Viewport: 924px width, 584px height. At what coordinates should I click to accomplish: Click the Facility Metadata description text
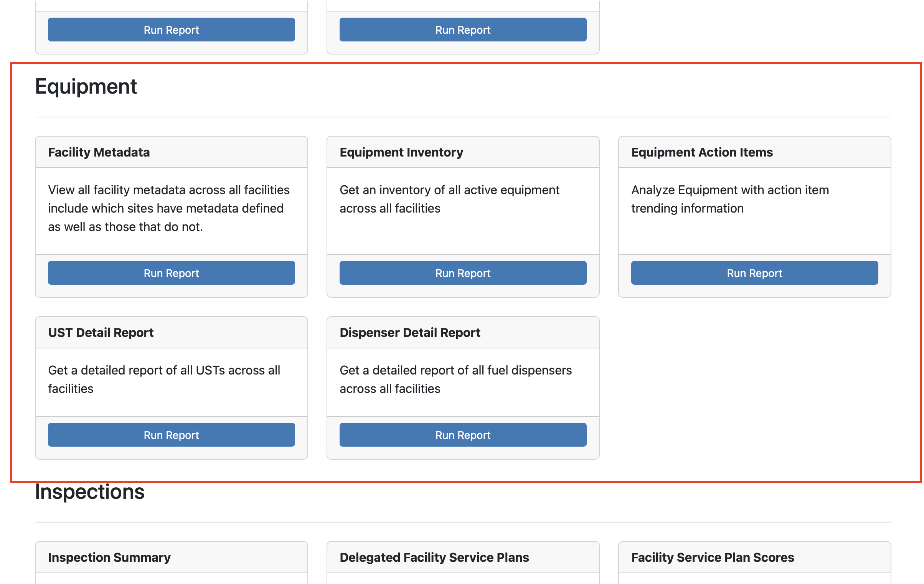169,208
